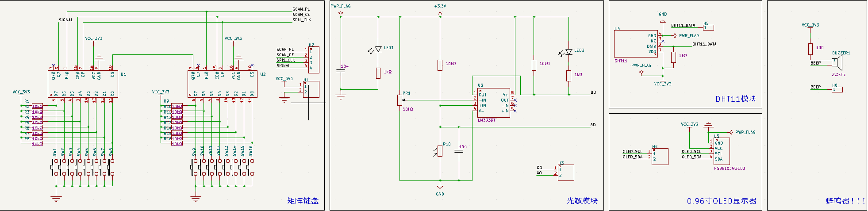Viewport: 868px width, 211px height.
Task: Select the LED1 diode symbol
Action: click(x=378, y=50)
